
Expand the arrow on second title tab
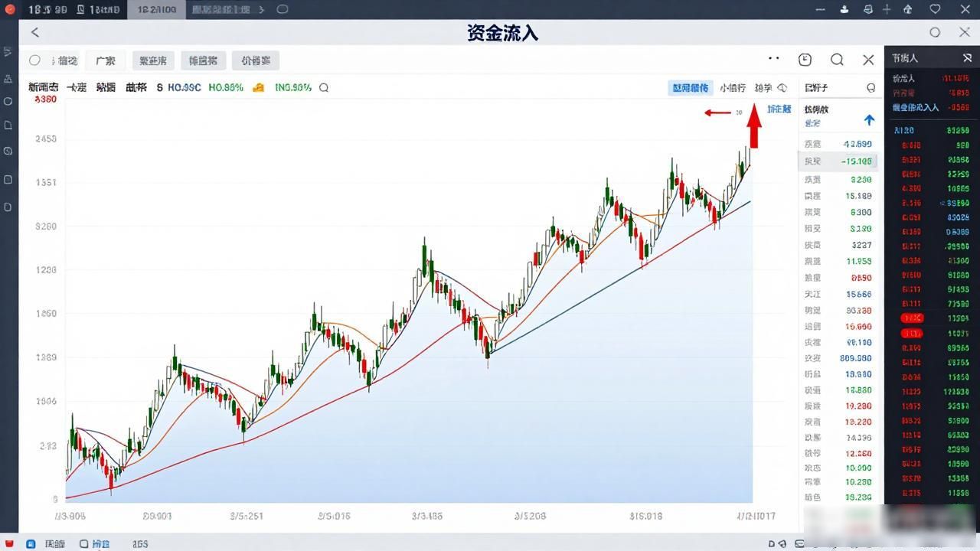(x=262, y=10)
